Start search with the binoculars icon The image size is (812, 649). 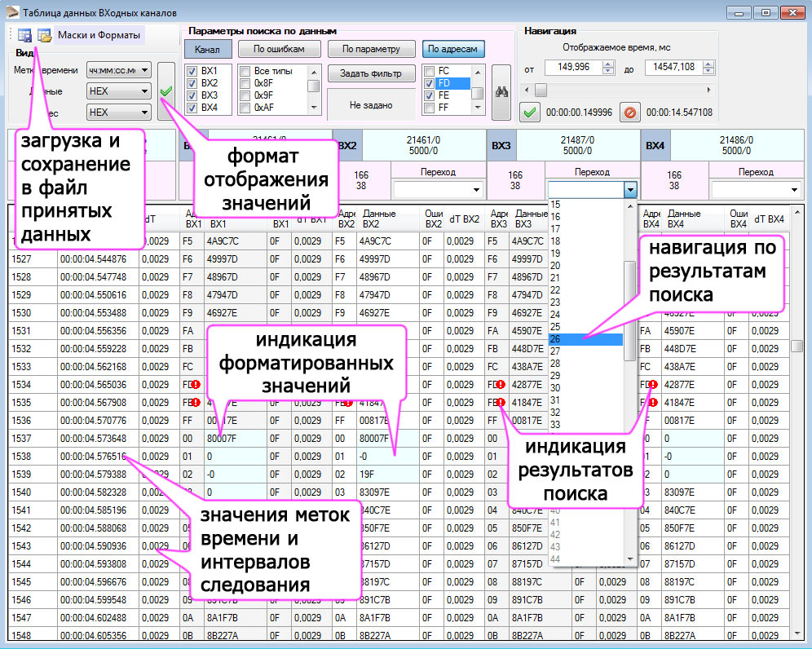pos(502,91)
